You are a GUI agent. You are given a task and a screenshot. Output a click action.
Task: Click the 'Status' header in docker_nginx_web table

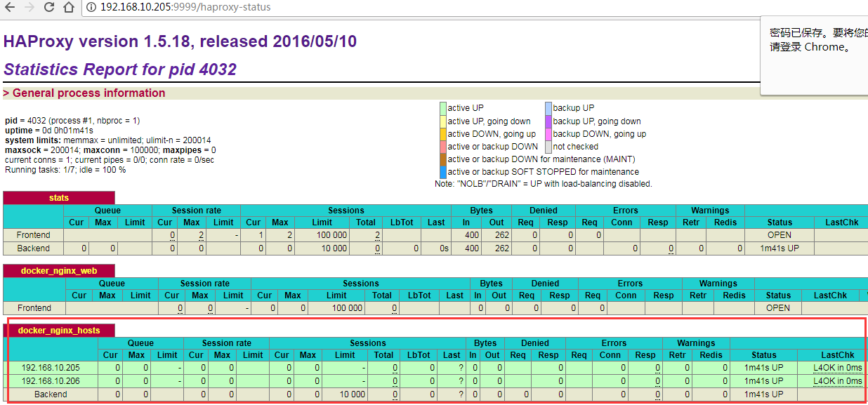click(778, 296)
